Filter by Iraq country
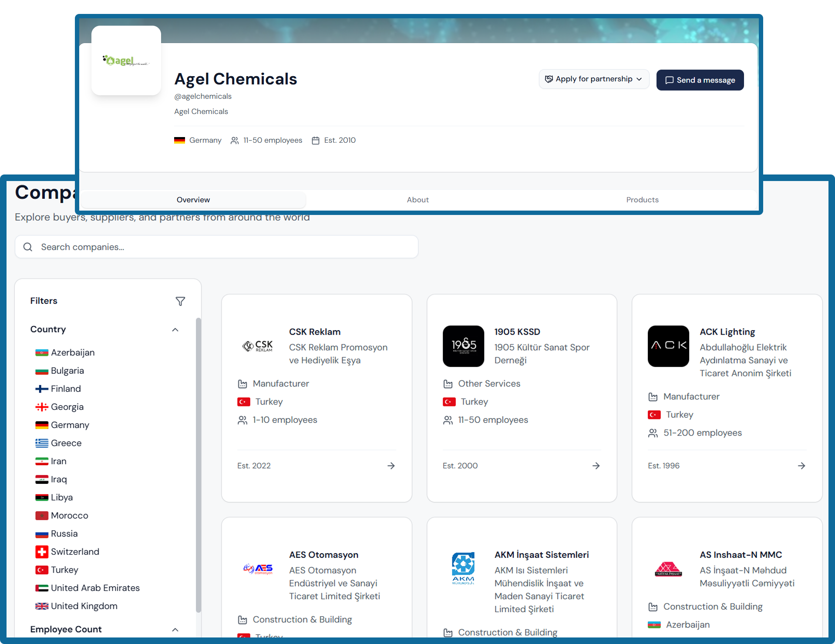The width and height of the screenshot is (835, 644). [x=51, y=480]
